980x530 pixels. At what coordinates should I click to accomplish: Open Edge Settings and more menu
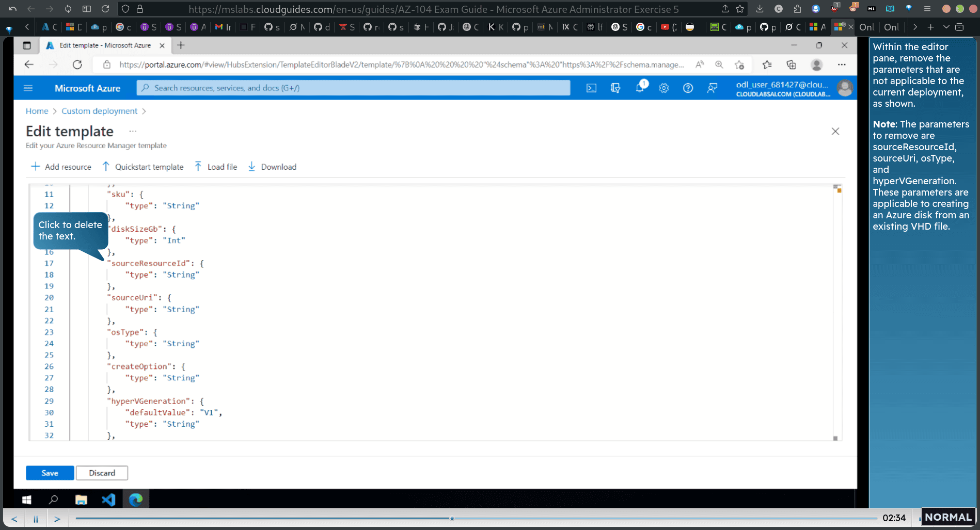pyautogui.click(x=842, y=65)
